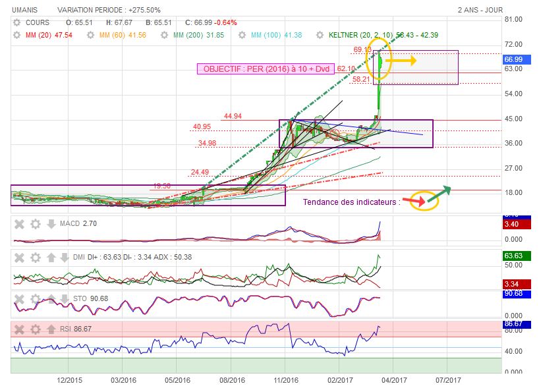The image size is (539, 392).
Task: Open settings for MM (20) moving average
Action: [x=16, y=34]
